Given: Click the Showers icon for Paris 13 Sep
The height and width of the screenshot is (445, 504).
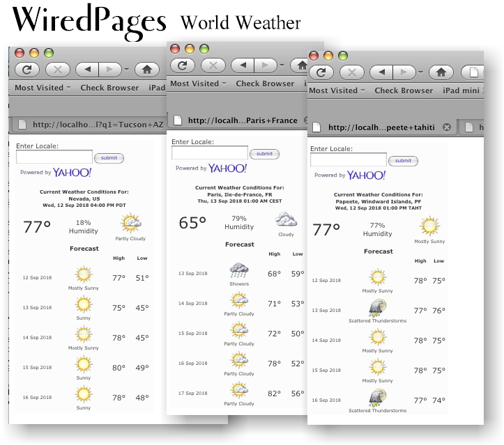Looking at the screenshot, I should tap(239, 271).
